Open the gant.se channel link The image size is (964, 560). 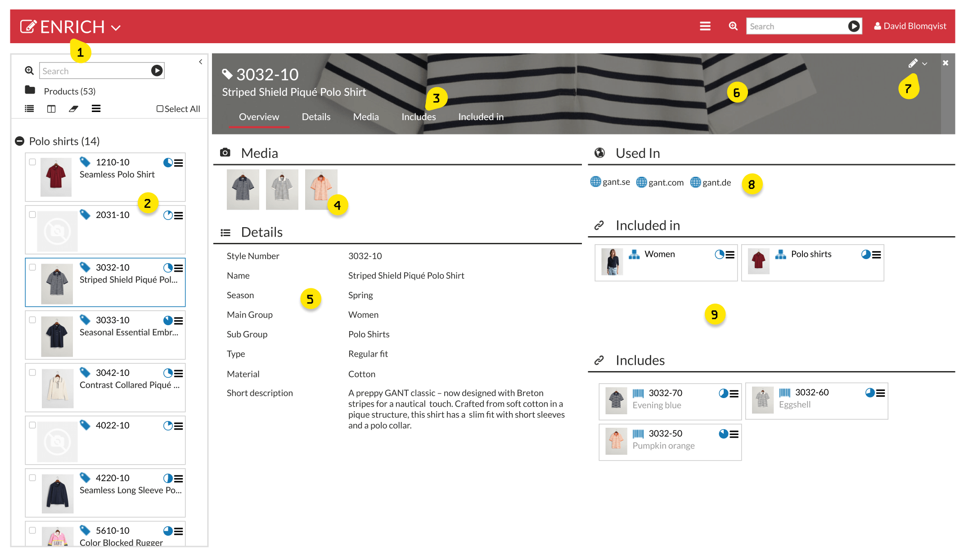[x=610, y=182]
